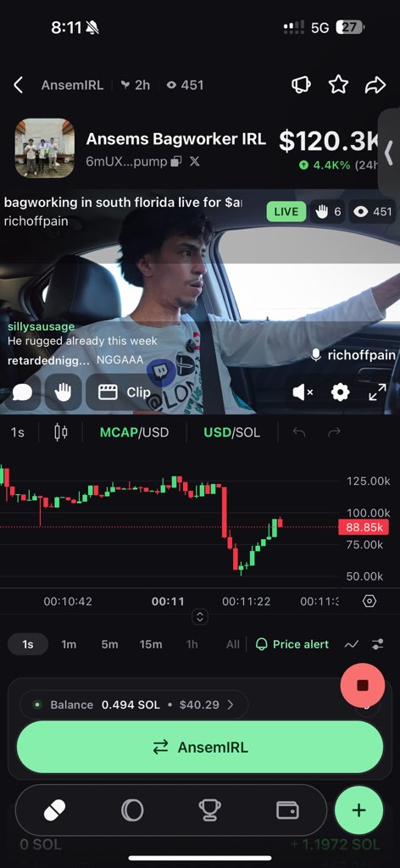
Task: Create a Clip of the stream
Action: point(125,392)
